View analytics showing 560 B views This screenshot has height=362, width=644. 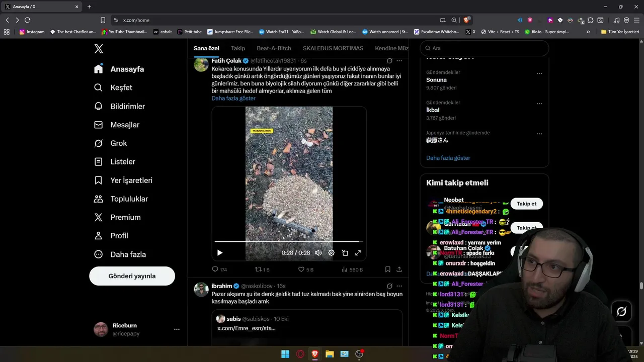click(x=352, y=269)
